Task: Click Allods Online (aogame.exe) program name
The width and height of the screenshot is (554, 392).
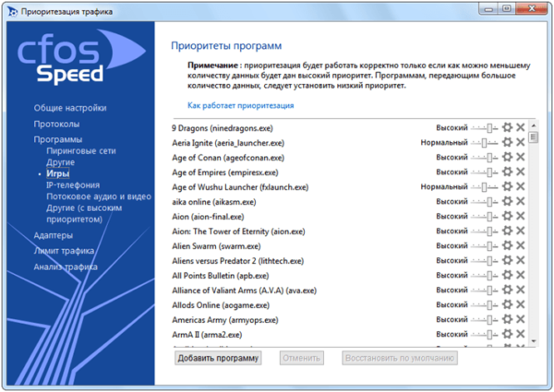Action: [x=221, y=305]
